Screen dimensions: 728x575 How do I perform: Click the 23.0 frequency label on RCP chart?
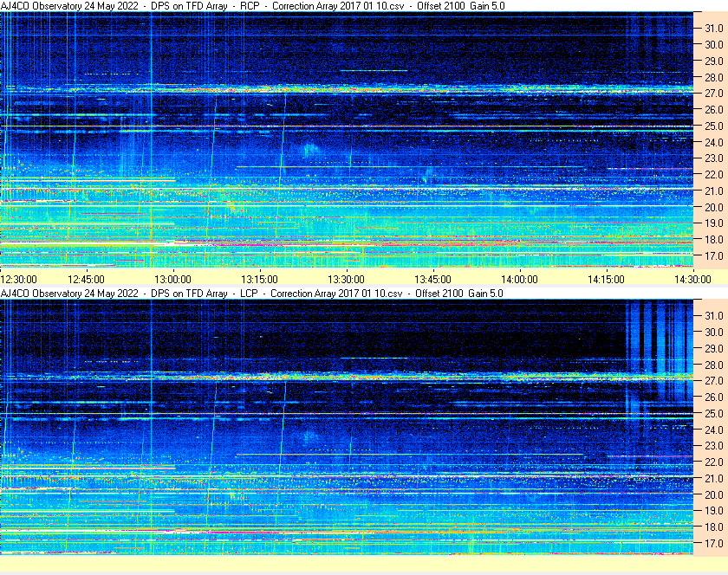click(714, 158)
